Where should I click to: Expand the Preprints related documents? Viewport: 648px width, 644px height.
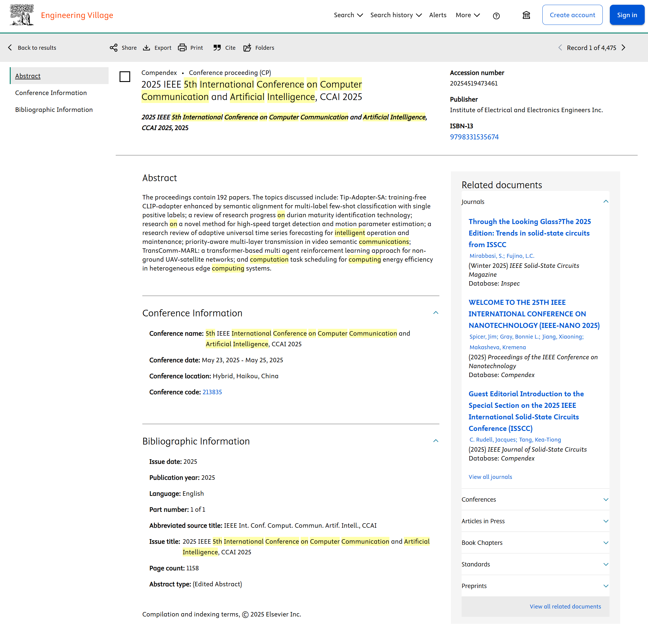[605, 586]
